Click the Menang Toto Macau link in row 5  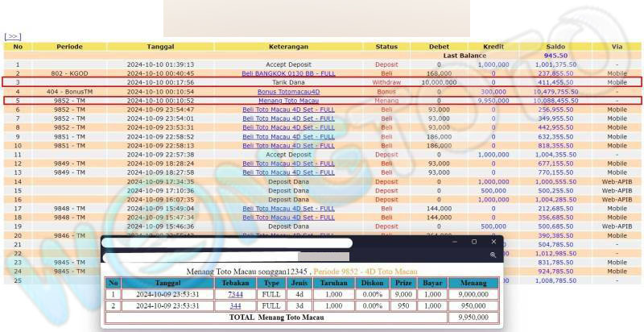[288, 100]
